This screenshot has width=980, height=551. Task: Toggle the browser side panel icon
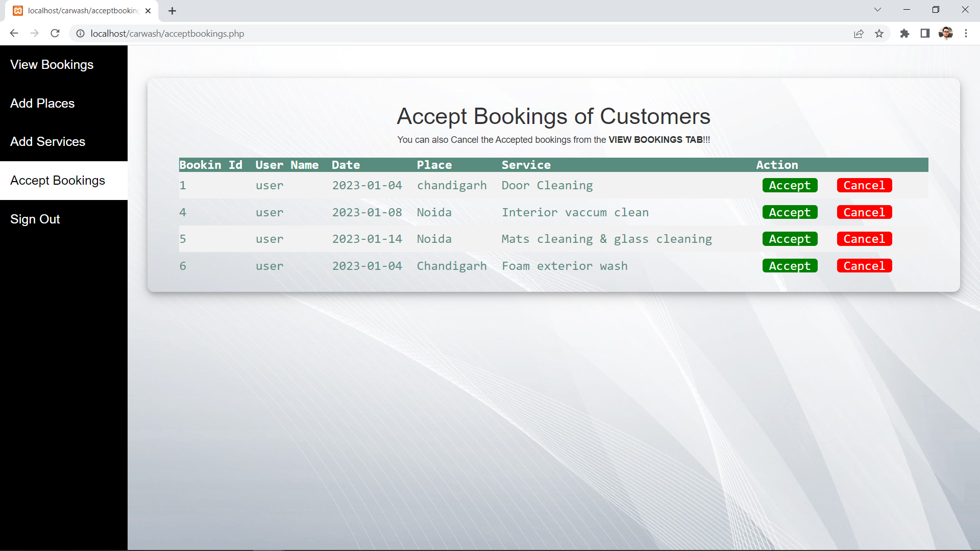pyautogui.click(x=925, y=34)
